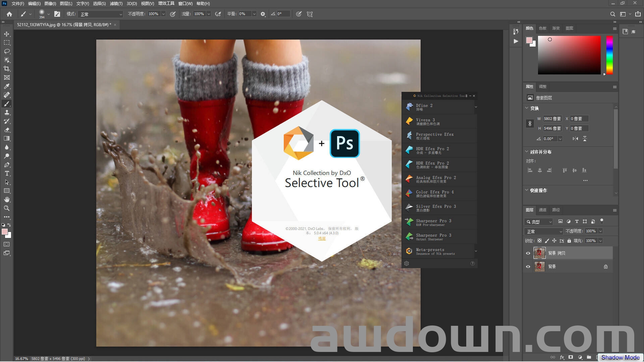Hide the 背景 拷贝 layer visibility
Viewport: 644px width, 362px height.
528,253
